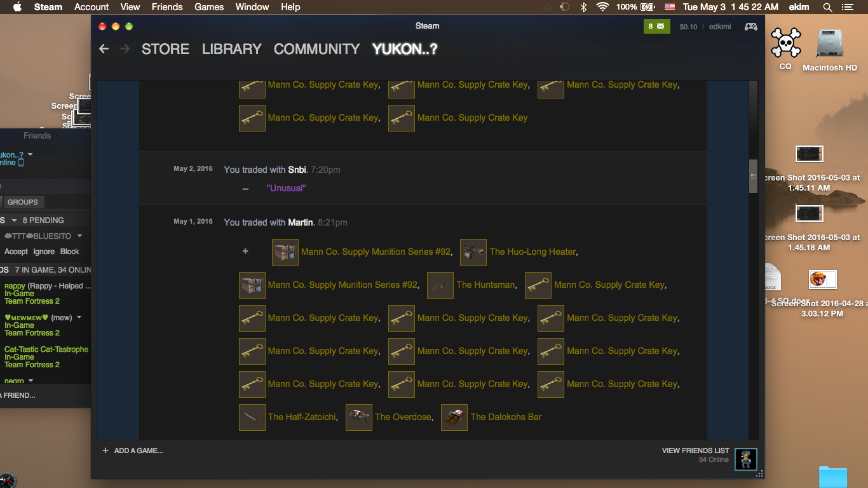Click the user avatar beside friends list
The height and width of the screenshot is (488, 868).
click(x=745, y=459)
